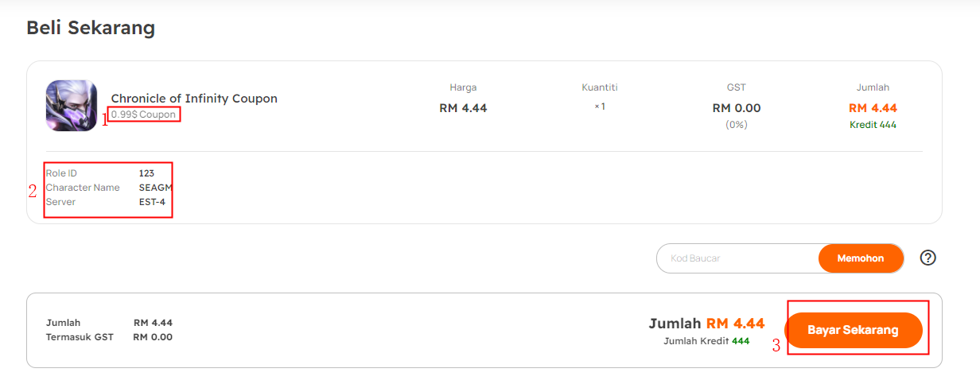Select the Chronicle of Infinity Coupon title
The image size is (980, 384).
[194, 99]
